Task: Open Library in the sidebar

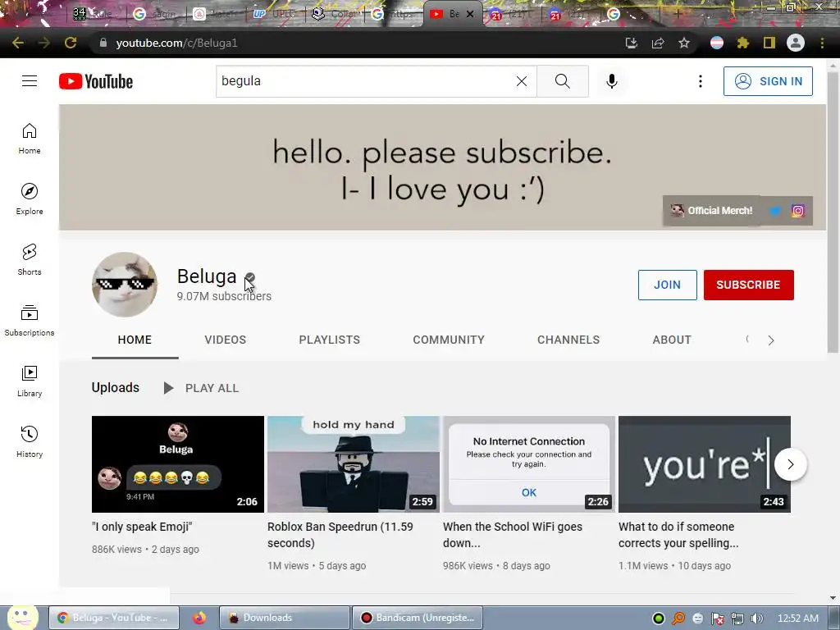Action: point(30,381)
